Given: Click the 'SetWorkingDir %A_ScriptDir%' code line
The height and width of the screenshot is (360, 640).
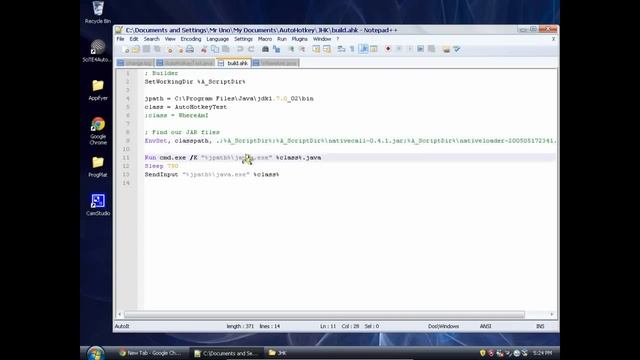Looking at the screenshot, I should click(x=195, y=82).
